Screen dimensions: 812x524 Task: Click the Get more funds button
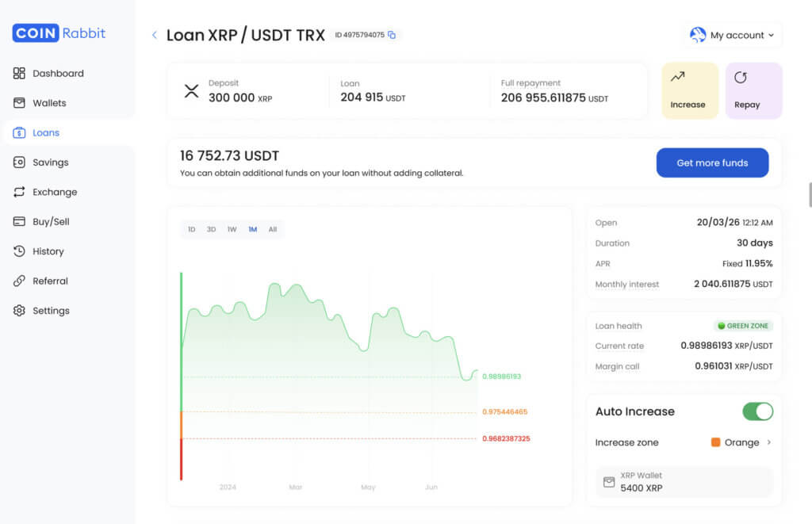click(x=712, y=163)
